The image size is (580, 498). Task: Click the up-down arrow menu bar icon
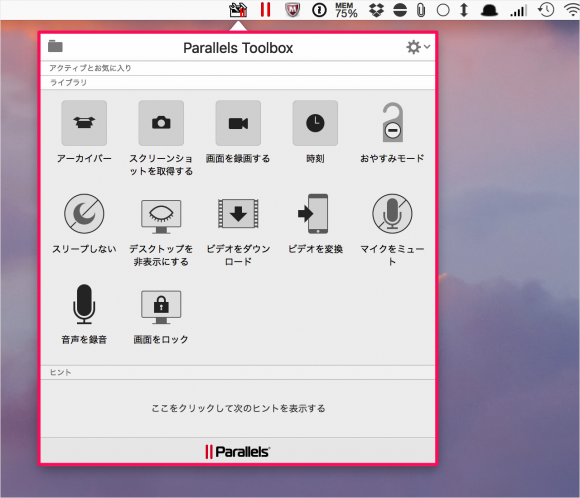(464, 10)
